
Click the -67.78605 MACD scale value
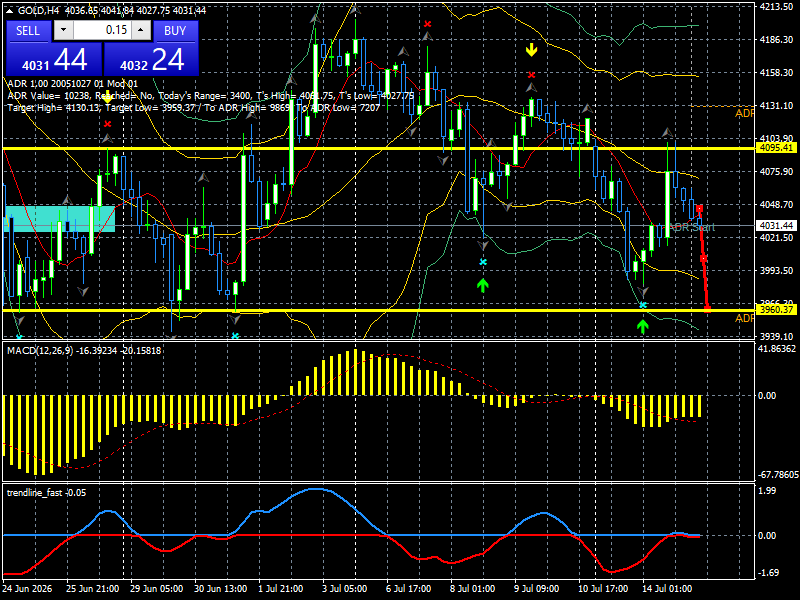pyautogui.click(x=778, y=475)
